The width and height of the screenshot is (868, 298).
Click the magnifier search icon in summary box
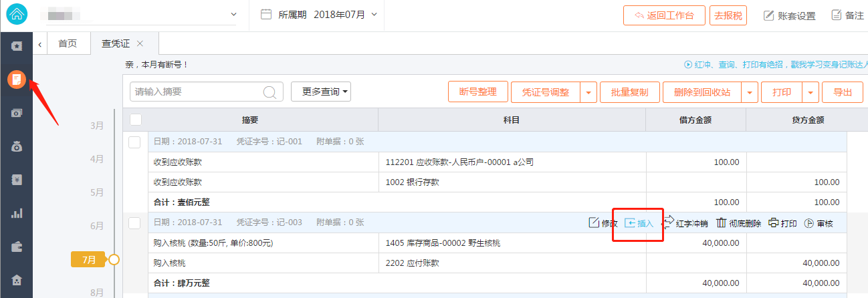tap(270, 92)
